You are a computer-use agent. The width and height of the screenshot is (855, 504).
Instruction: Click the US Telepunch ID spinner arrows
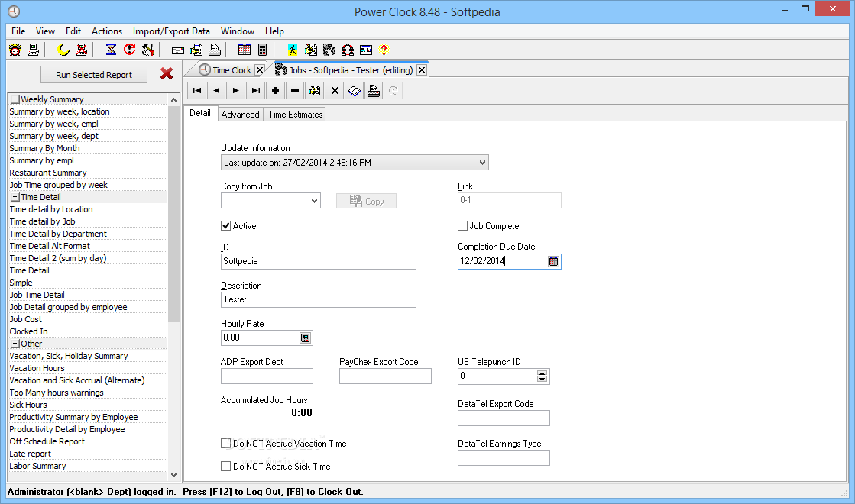542,376
